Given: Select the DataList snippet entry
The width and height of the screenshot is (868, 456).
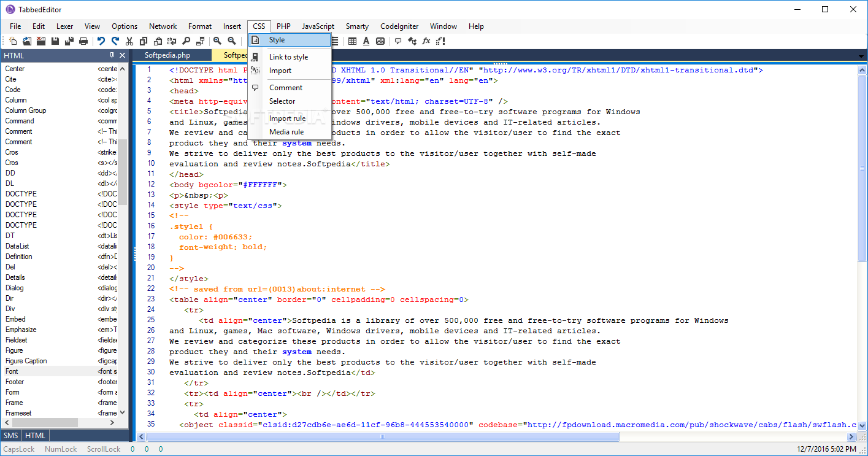Looking at the screenshot, I should click(x=61, y=246).
